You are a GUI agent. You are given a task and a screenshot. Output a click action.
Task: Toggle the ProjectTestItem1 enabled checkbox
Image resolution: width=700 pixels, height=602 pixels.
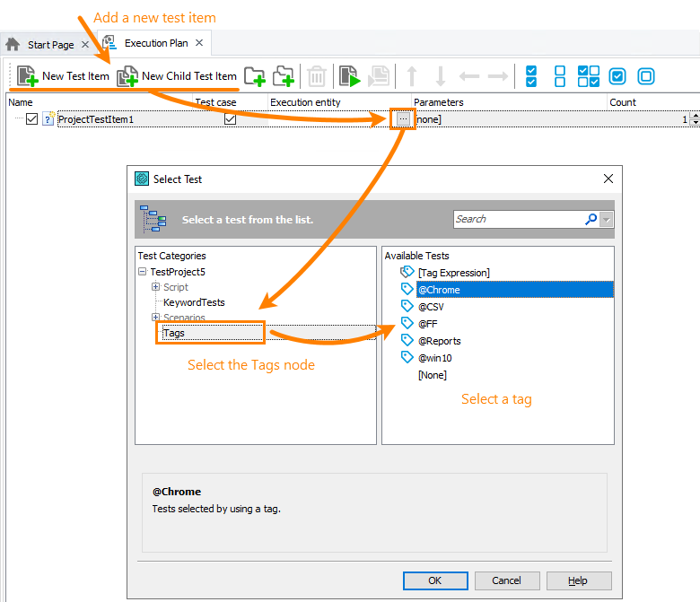tap(32, 118)
